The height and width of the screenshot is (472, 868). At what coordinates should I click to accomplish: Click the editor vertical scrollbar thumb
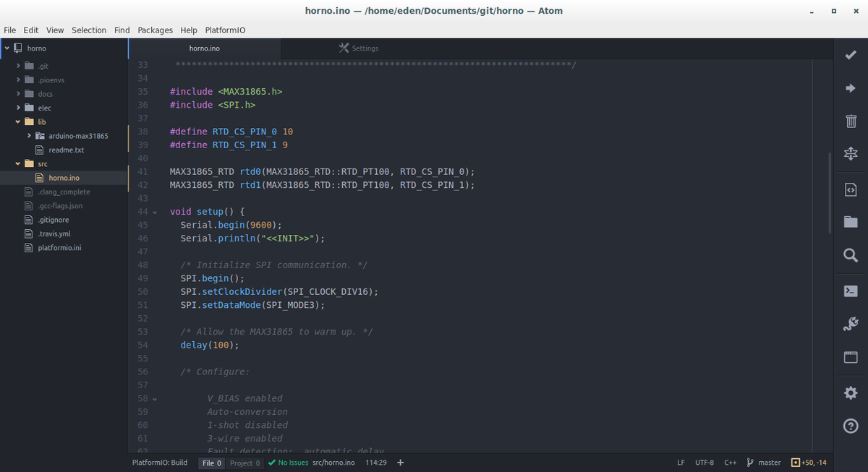pos(831,194)
